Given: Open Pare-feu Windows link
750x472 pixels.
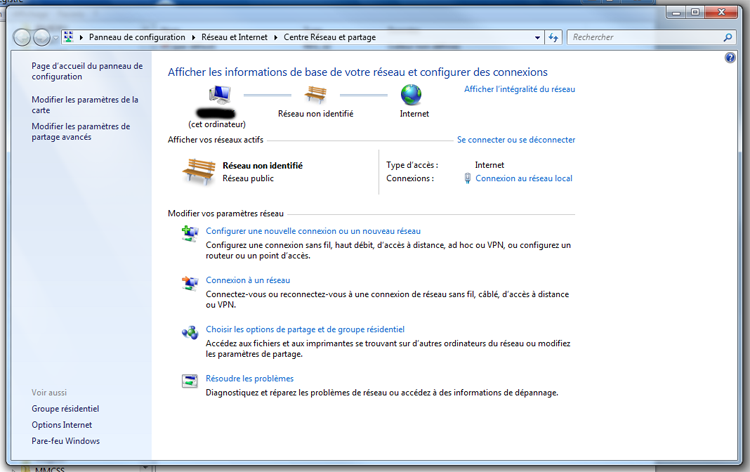Looking at the screenshot, I should point(66,441).
